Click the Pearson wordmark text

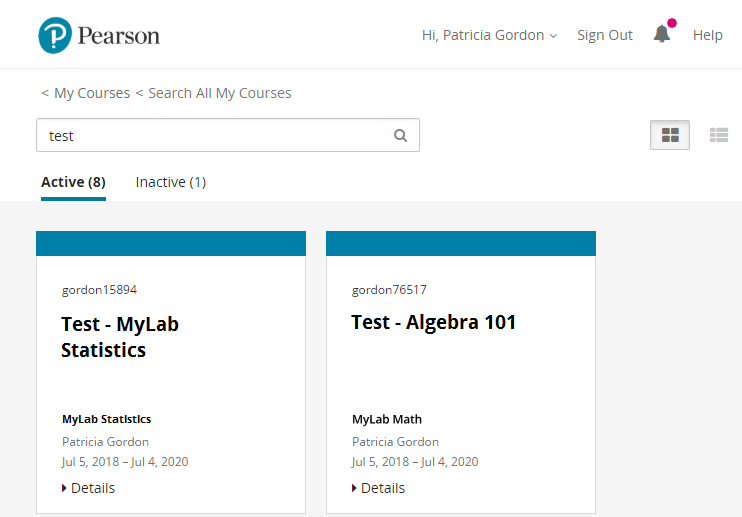click(118, 36)
